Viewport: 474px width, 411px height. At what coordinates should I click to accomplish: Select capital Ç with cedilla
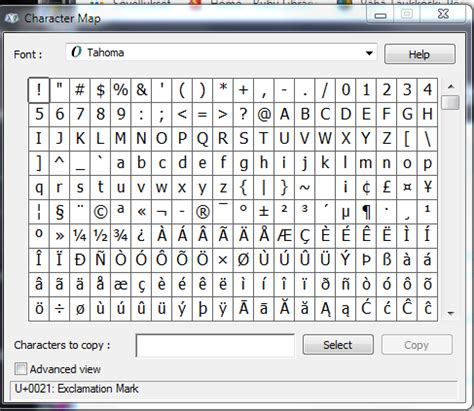pos(305,236)
